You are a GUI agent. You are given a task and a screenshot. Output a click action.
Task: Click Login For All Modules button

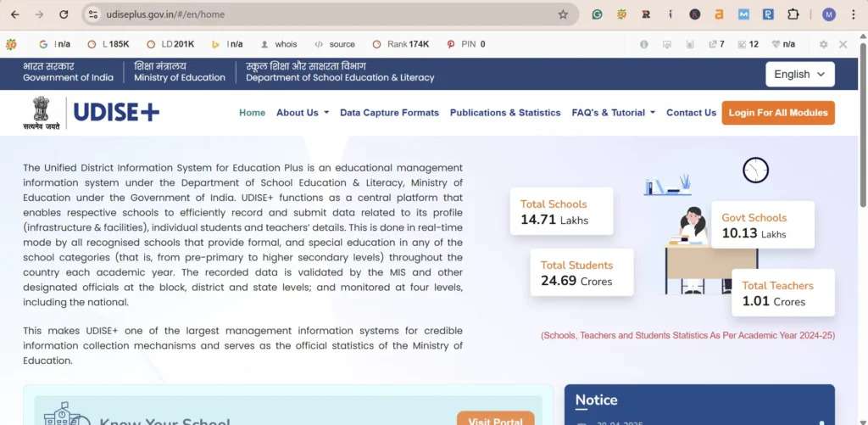[777, 113]
